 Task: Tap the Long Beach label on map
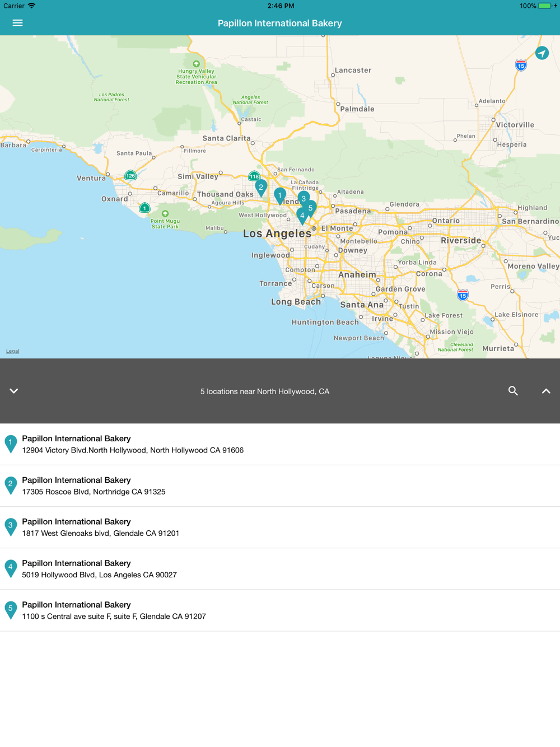point(296,302)
